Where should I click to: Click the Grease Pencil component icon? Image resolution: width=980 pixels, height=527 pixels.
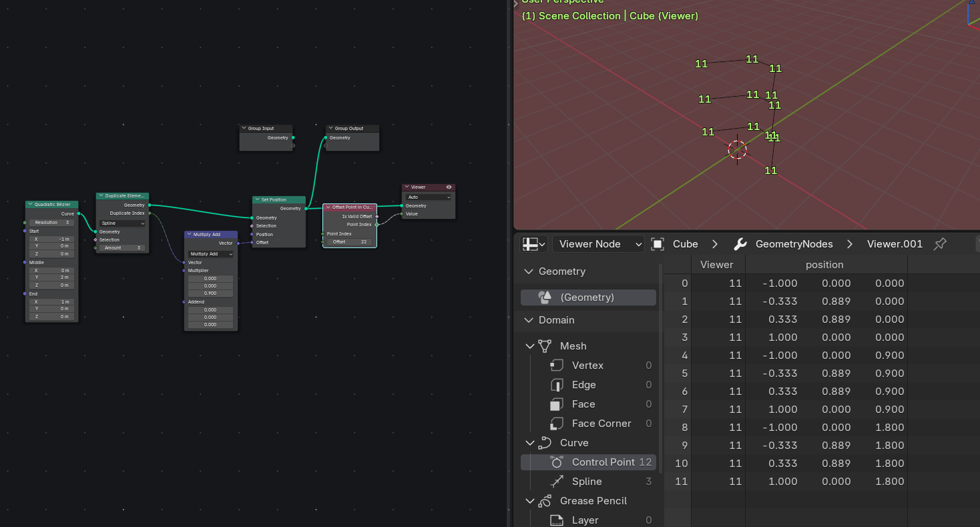tap(545, 501)
